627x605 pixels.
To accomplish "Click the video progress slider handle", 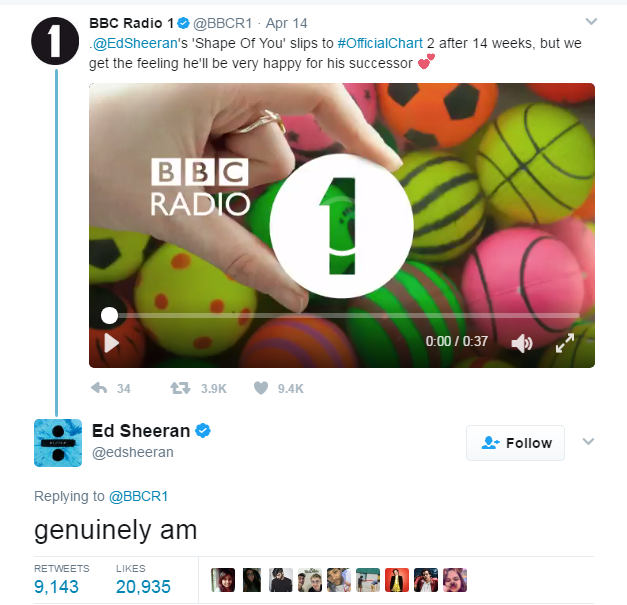I will click(109, 316).
